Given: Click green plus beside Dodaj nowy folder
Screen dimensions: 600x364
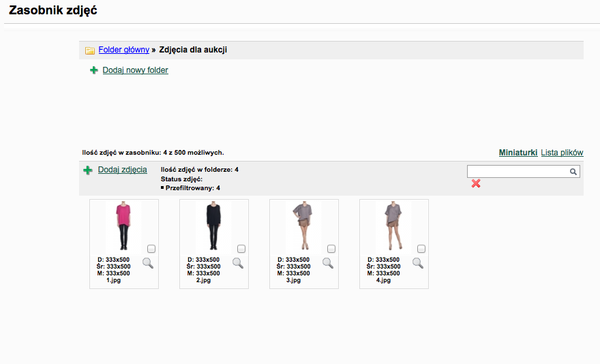Looking at the screenshot, I should 94,70.
